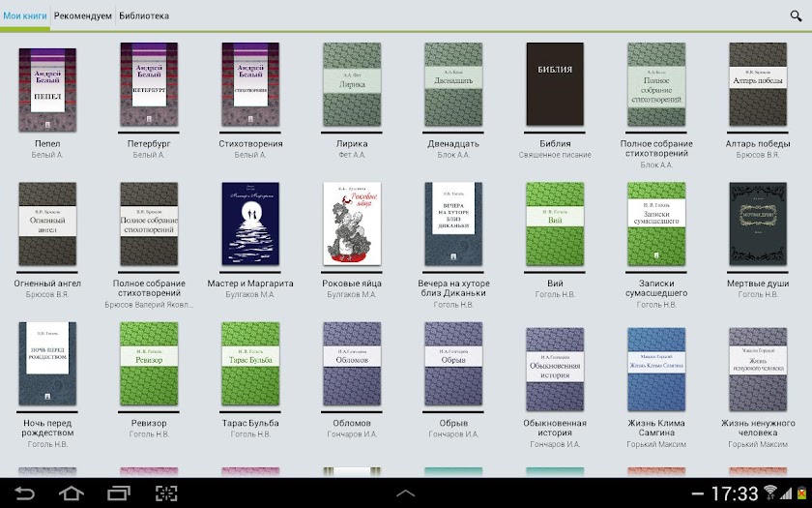Click the title text Петербург
Image resolution: width=812 pixels, height=508 pixels.
[x=149, y=143]
